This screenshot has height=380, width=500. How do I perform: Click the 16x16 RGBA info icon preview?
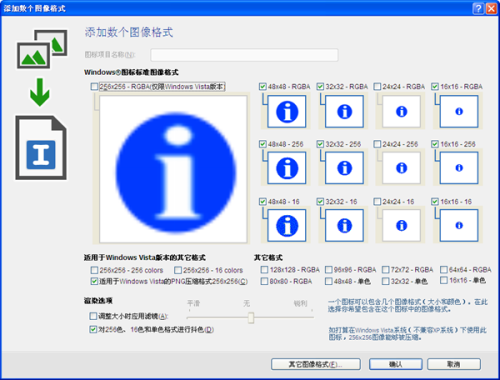tap(459, 111)
